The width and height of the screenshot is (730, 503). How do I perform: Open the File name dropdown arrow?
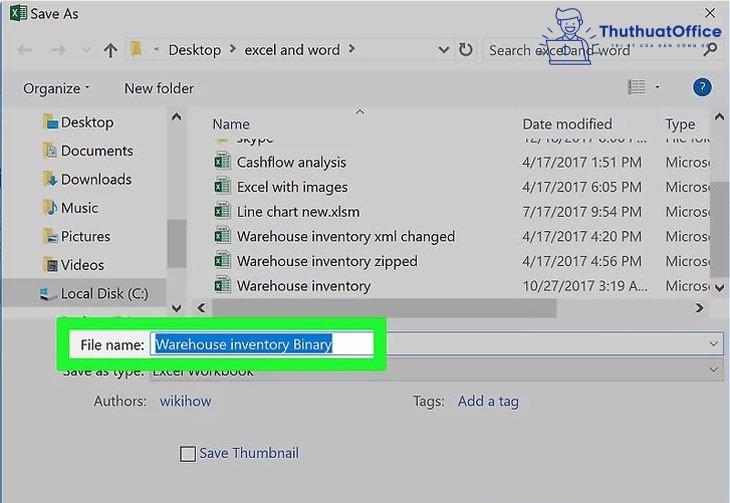coord(714,344)
